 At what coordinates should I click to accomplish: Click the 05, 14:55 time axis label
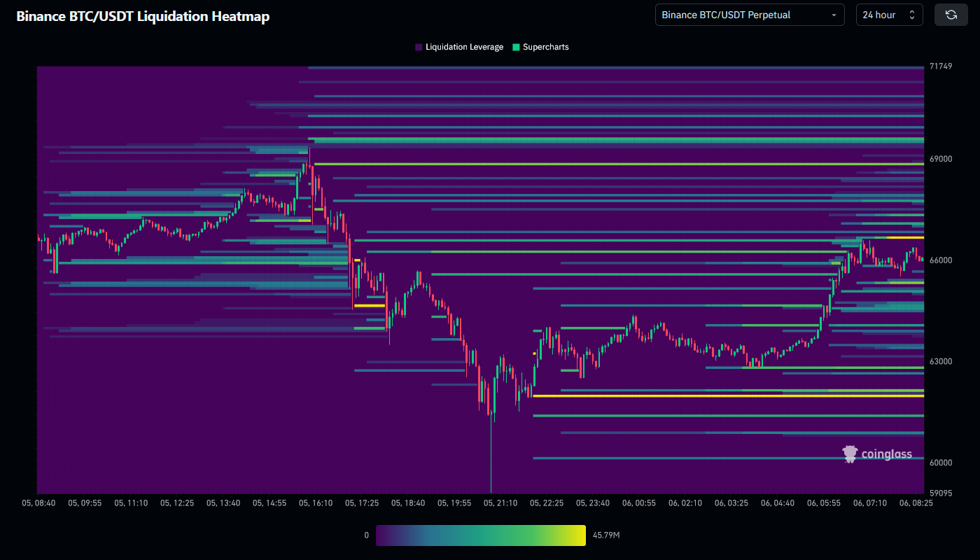[x=269, y=503]
